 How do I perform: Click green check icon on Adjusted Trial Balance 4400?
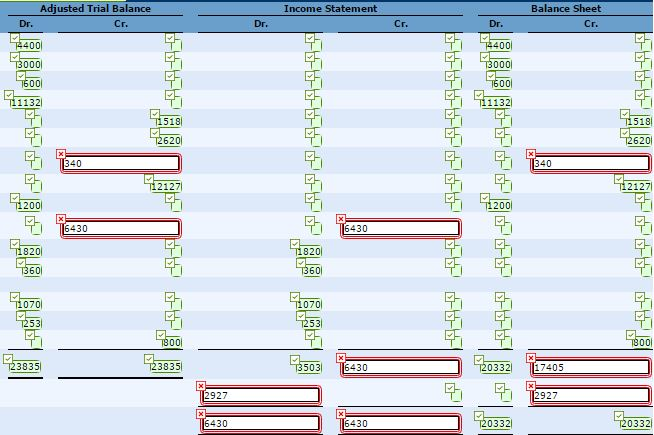15,38
